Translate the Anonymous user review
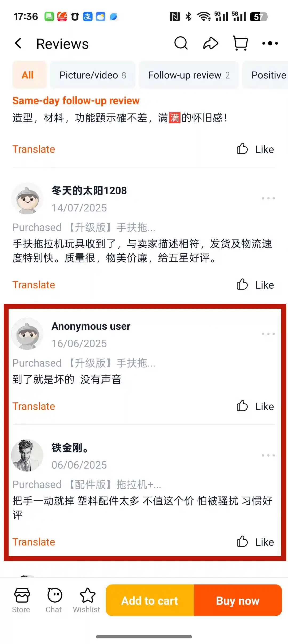 tap(34, 406)
